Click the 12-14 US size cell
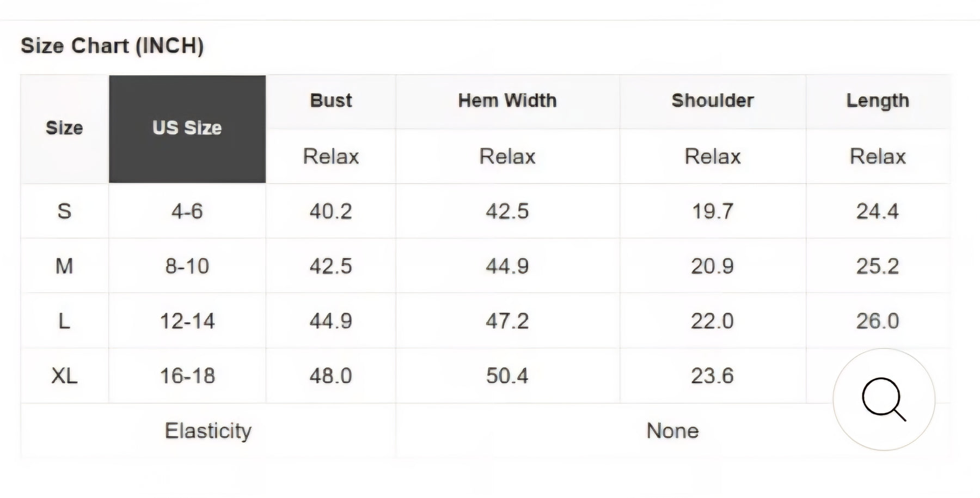Image resolution: width=980 pixels, height=498 pixels. click(187, 321)
